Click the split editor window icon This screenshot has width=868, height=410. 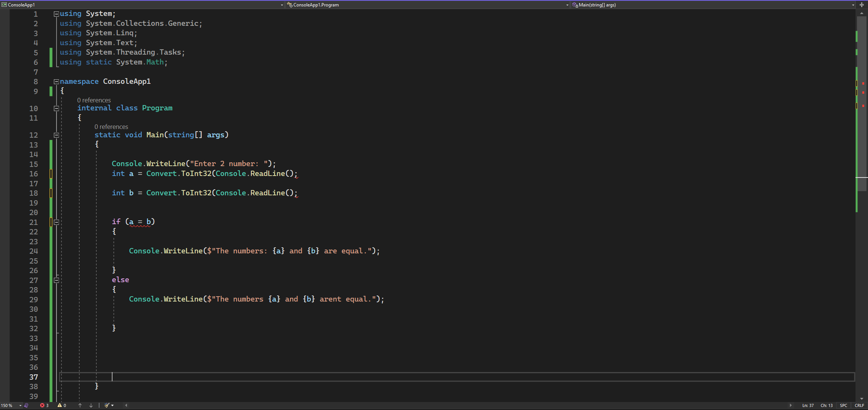pyautogui.click(x=862, y=5)
